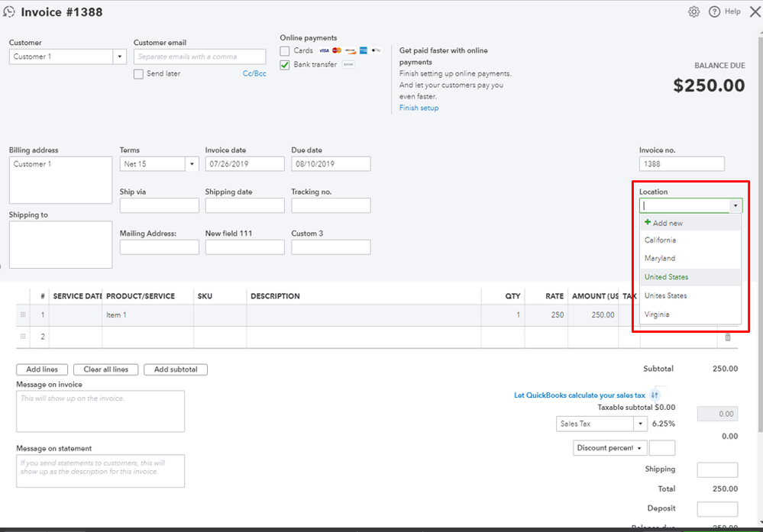763x532 pixels.
Task: Click the New field 111 input
Action: [244, 247]
